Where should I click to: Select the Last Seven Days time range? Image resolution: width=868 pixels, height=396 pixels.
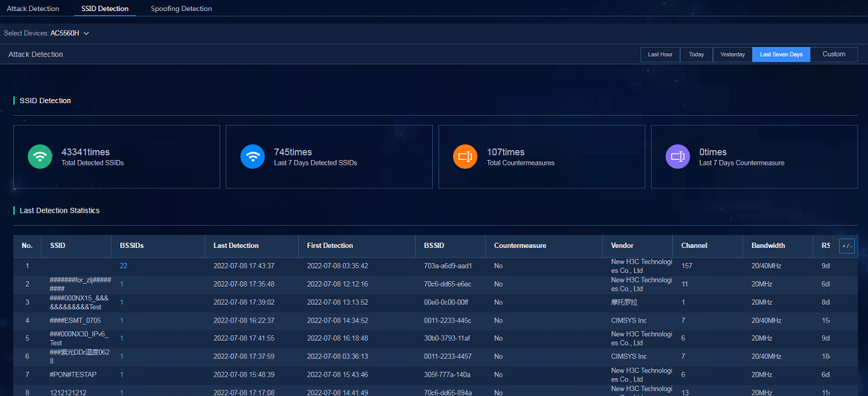point(782,54)
